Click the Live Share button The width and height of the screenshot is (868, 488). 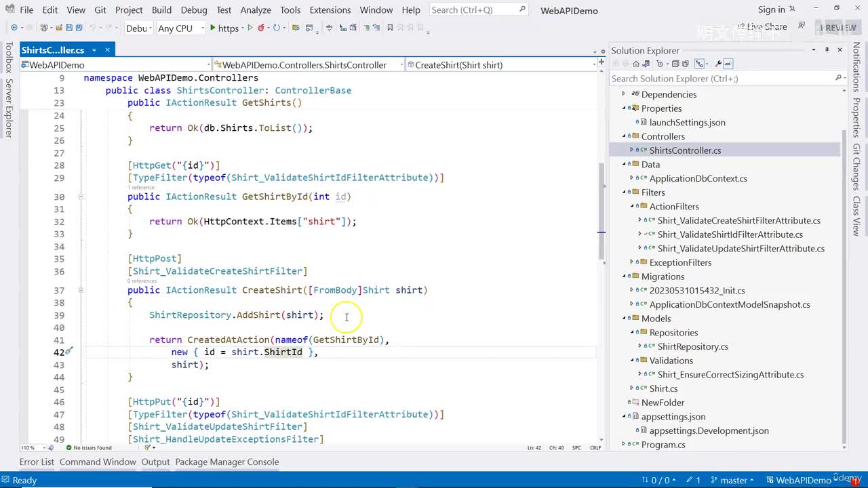[x=762, y=27]
